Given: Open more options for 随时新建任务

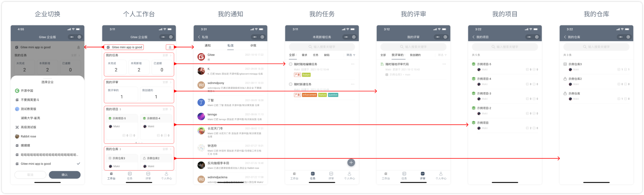Looking at the screenshot, I should pos(353,84).
